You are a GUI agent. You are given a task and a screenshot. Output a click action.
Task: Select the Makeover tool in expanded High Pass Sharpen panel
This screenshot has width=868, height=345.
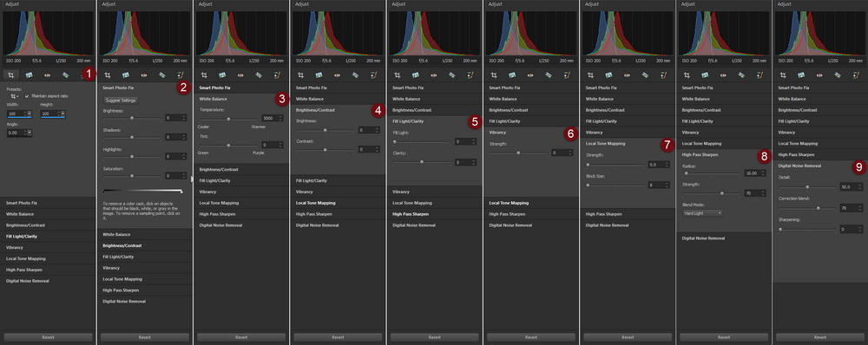(x=741, y=75)
